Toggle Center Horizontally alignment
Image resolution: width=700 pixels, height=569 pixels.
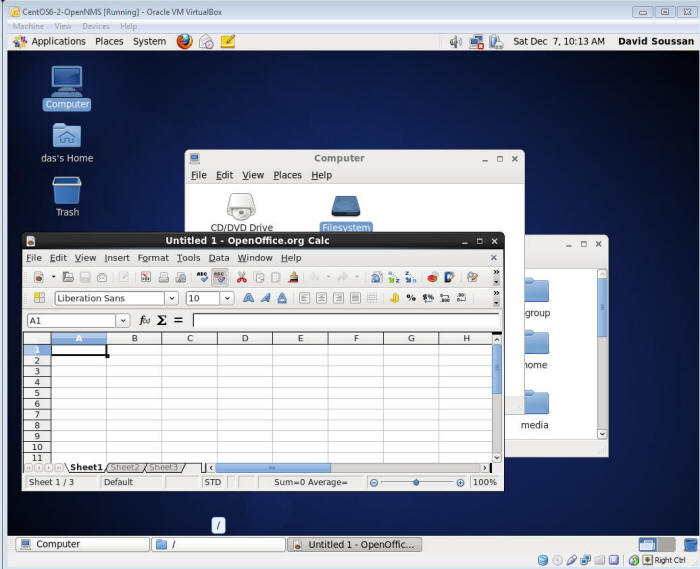coord(321,298)
